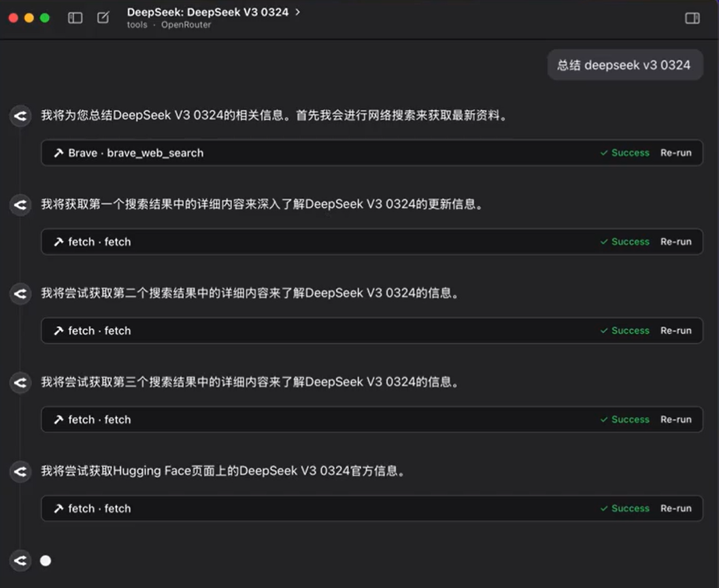Click the tools label under the title

(x=137, y=24)
